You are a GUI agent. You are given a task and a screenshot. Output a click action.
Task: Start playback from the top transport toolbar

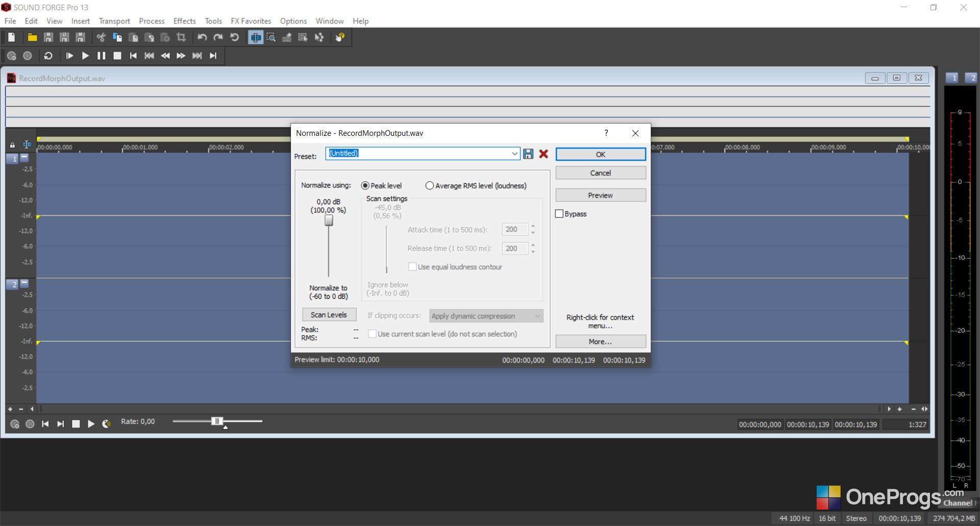coord(86,56)
